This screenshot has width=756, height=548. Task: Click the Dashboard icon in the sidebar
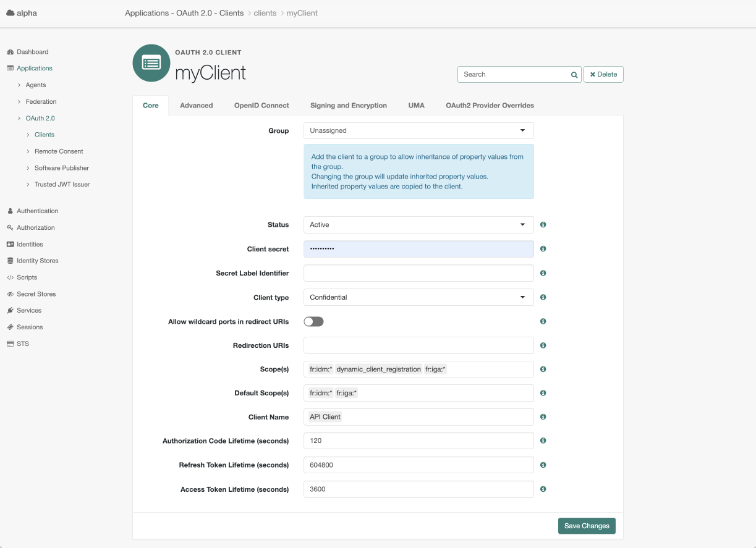tap(11, 52)
